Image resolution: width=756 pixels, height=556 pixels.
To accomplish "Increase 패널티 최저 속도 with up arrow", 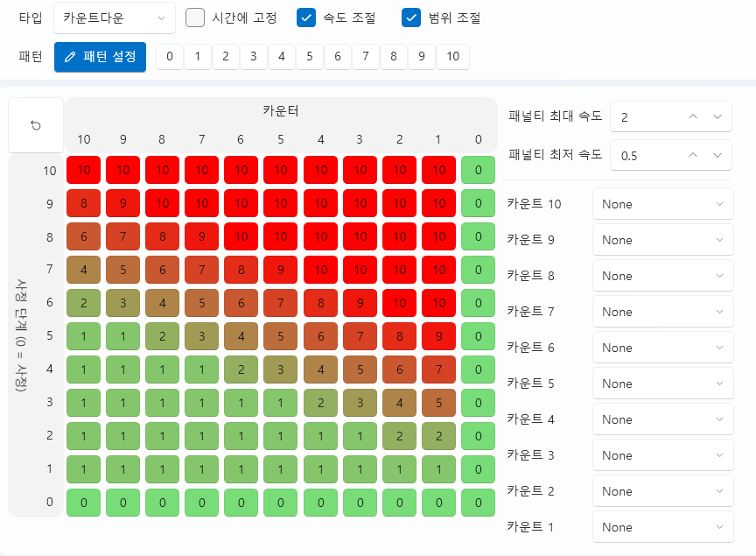I will click(692, 155).
